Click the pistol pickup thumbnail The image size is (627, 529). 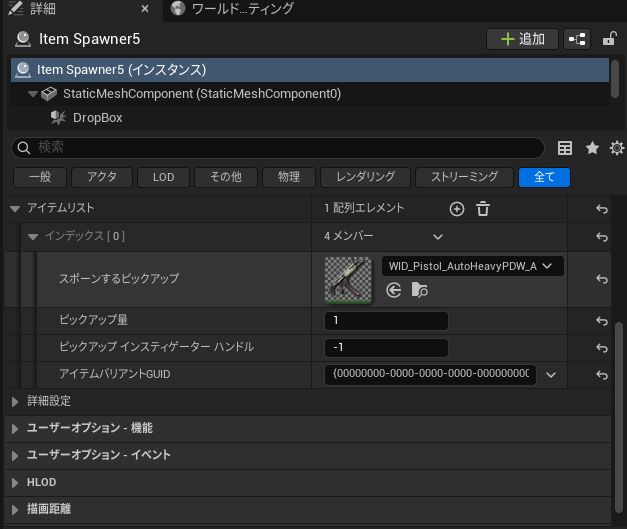(x=348, y=280)
